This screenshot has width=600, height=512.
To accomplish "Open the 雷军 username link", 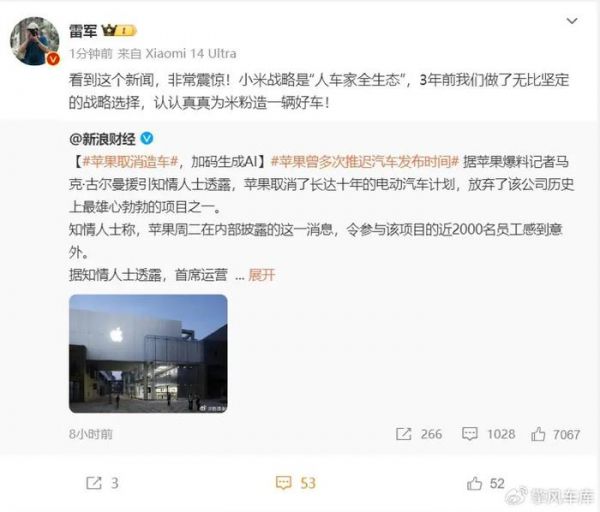I will (x=83, y=31).
